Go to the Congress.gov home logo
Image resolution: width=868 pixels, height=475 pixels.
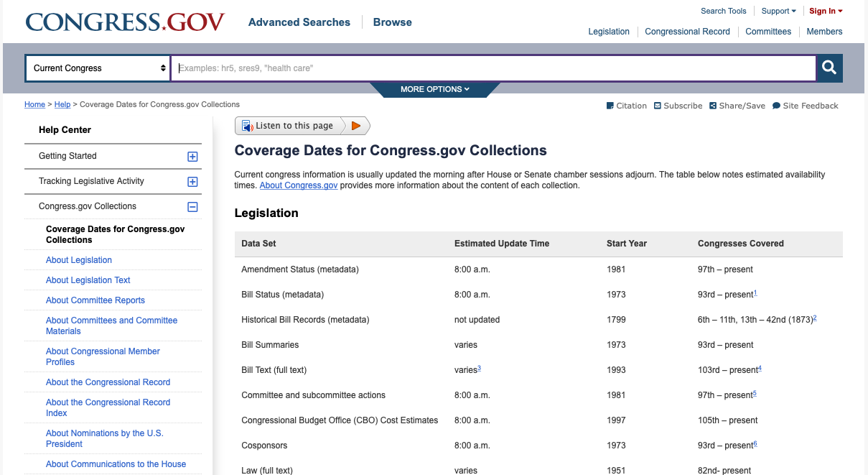(125, 22)
